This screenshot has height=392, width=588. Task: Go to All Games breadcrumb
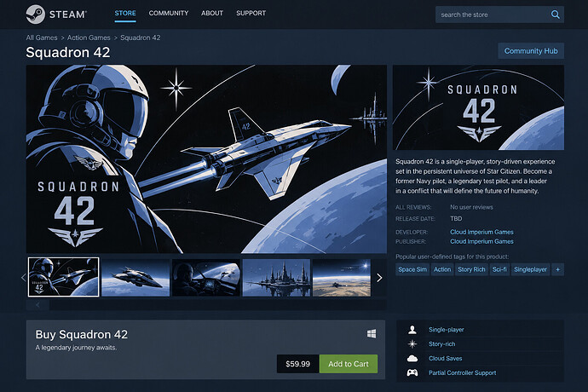[x=42, y=37]
